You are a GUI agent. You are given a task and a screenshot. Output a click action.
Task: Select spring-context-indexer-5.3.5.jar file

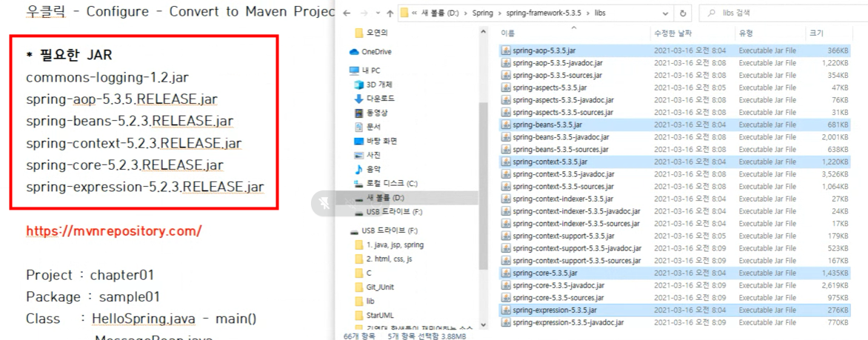[563, 199]
